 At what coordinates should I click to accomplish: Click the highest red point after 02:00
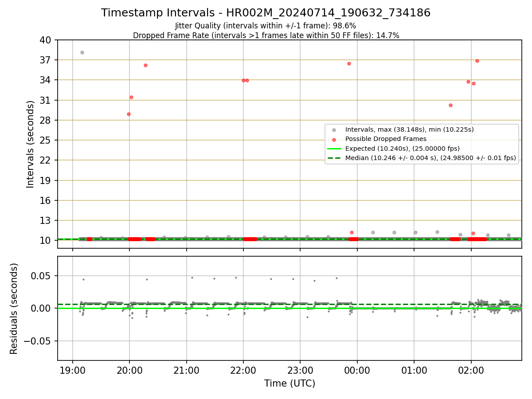pos(477,61)
